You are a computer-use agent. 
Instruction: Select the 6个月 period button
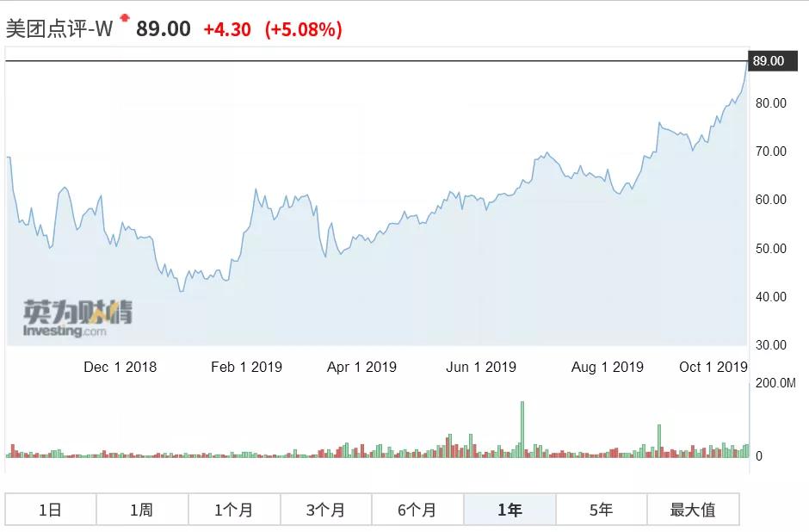(417, 510)
